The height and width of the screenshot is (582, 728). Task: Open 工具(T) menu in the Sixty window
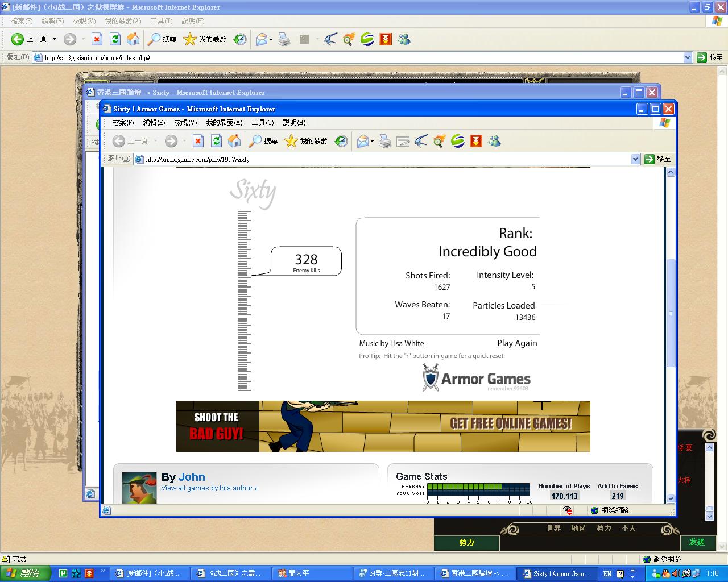point(262,123)
